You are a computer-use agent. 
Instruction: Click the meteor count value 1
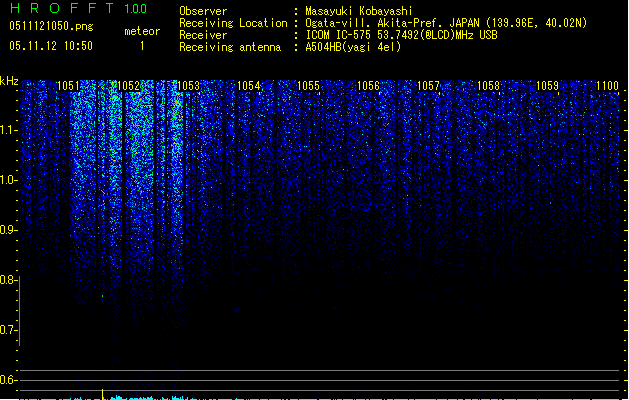pyautogui.click(x=142, y=46)
